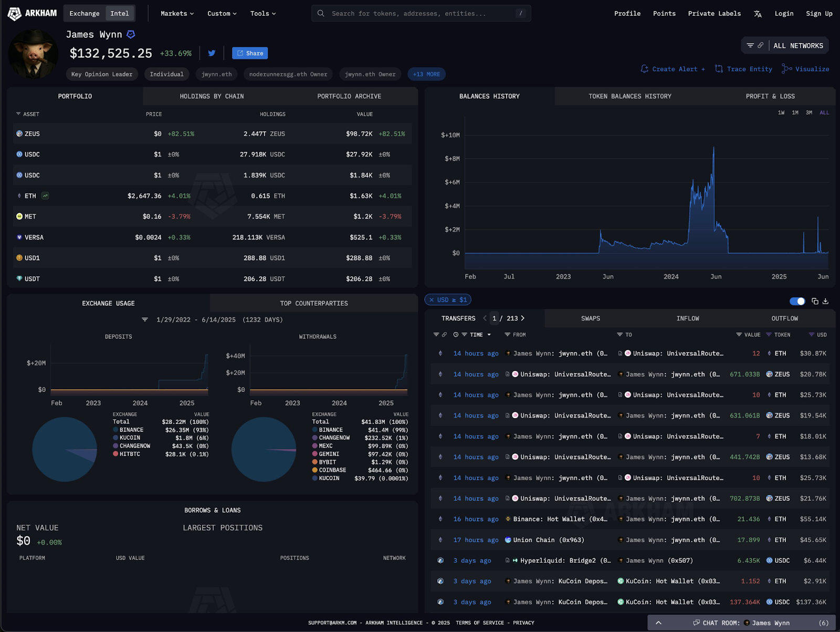Screen dimensions: 840x632
Task: Toggle the USD value switch in transfers panel
Action: tap(797, 301)
